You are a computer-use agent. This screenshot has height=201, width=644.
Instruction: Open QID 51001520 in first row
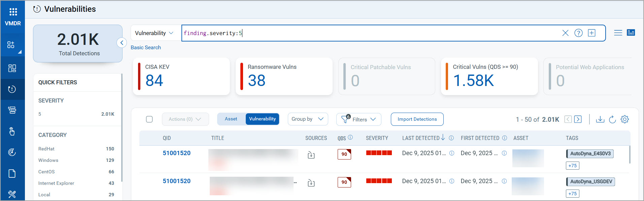177,153
